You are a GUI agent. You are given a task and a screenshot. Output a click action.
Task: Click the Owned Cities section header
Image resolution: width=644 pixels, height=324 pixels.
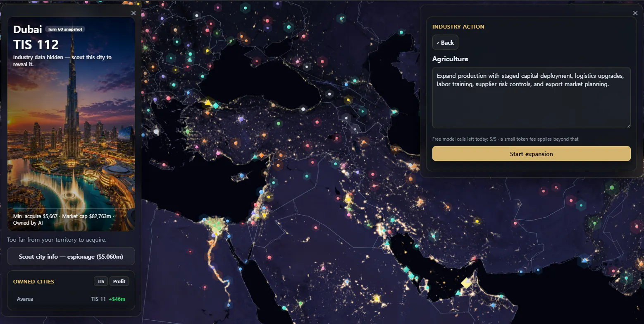pos(33,282)
